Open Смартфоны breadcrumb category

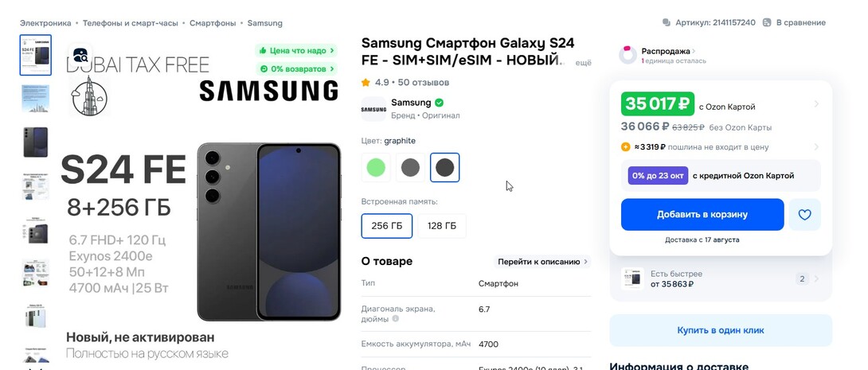213,23
